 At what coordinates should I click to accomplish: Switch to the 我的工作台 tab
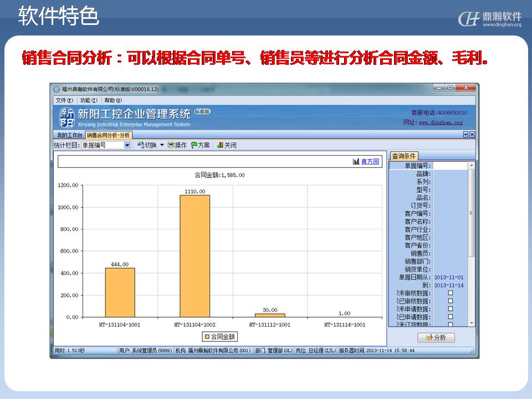69,135
